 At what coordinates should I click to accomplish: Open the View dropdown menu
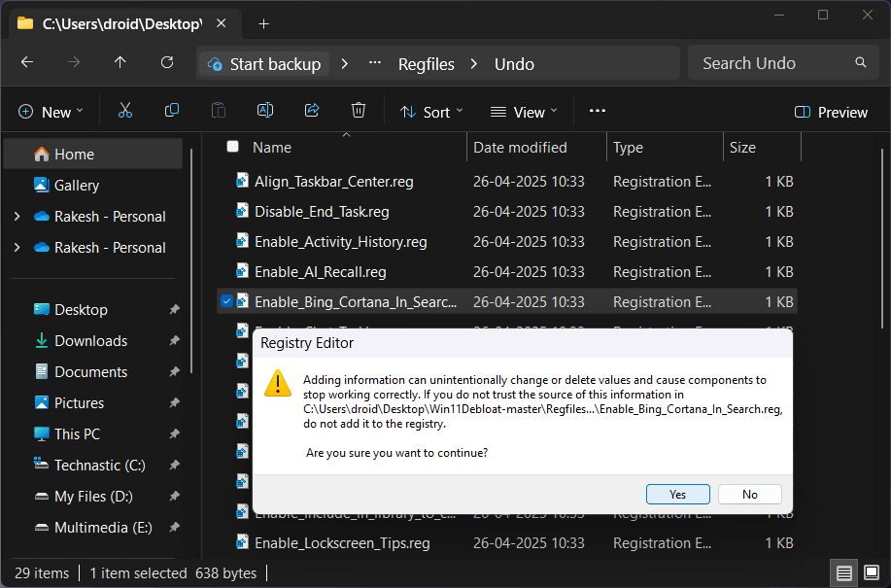point(524,113)
